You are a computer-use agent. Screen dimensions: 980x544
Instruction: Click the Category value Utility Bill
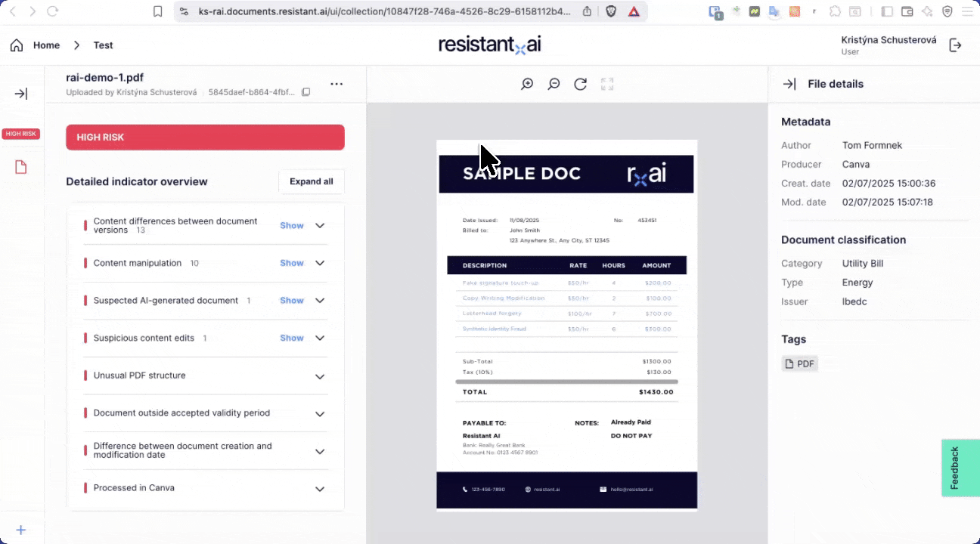pos(863,263)
